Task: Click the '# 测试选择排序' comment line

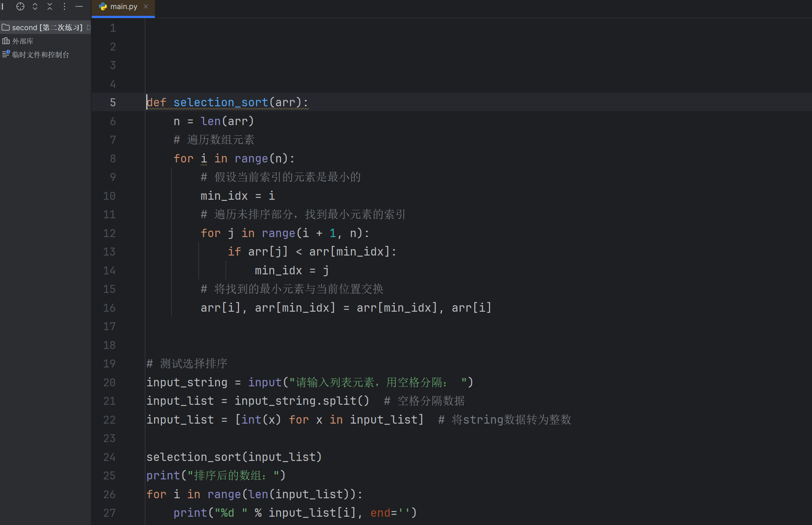Action: tap(187, 364)
